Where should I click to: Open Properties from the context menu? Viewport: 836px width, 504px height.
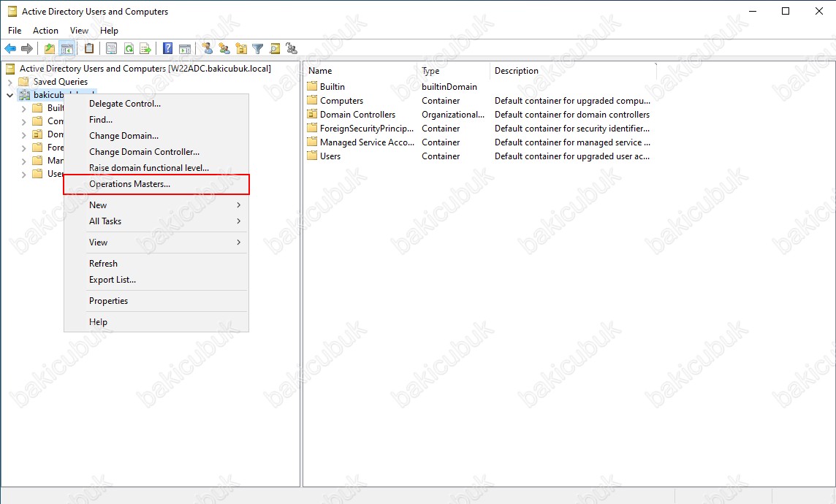pos(156,301)
